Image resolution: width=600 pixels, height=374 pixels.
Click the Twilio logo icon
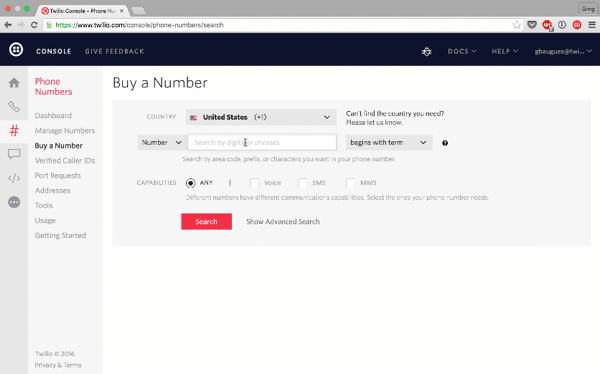[16, 50]
